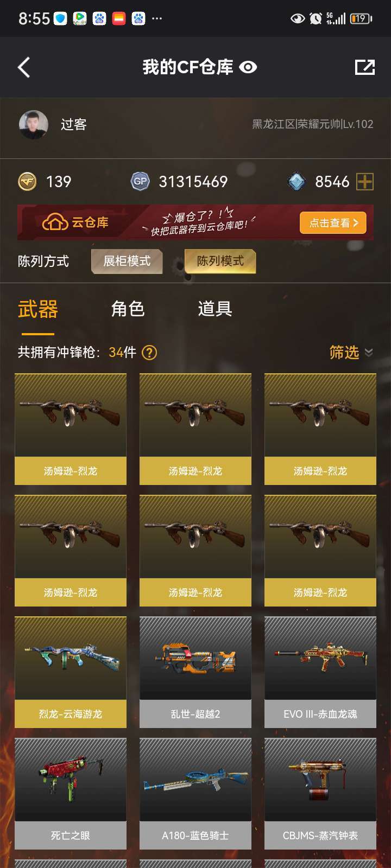Switch to 展柜模式 display mode
This screenshot has width=391, height=868.
[x=127, y=261]
